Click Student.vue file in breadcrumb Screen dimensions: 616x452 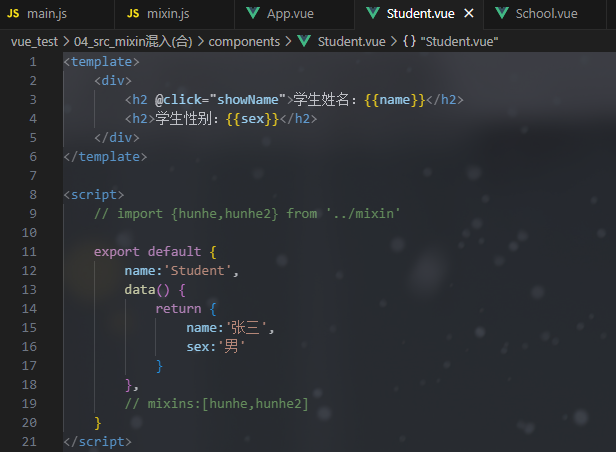(x=352, y=42)
